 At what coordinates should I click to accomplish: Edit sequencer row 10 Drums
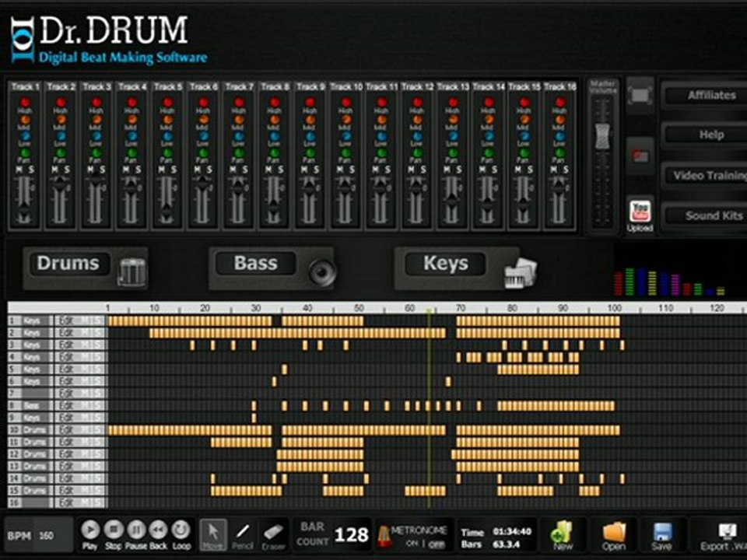click(x=66, y=430)
